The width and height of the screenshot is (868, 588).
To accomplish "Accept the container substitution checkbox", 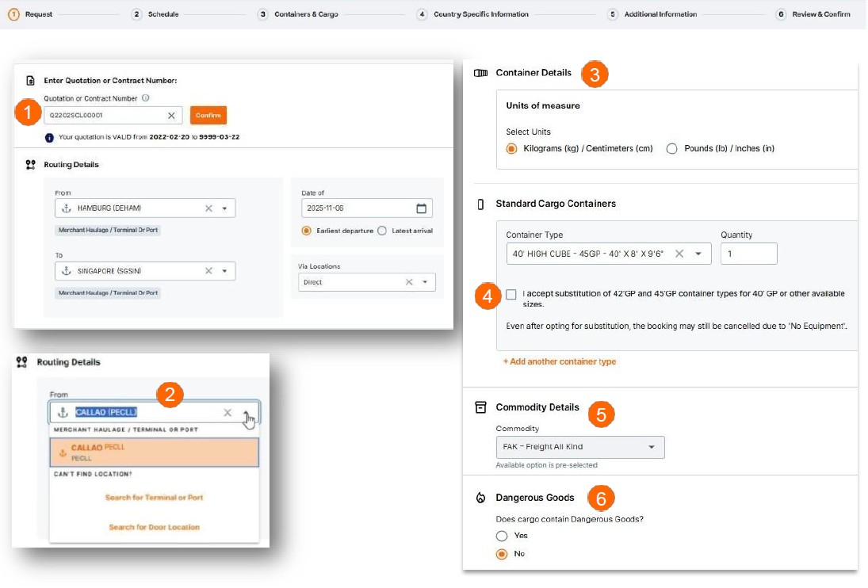I will pyautogui.click(x=511, y=295).
